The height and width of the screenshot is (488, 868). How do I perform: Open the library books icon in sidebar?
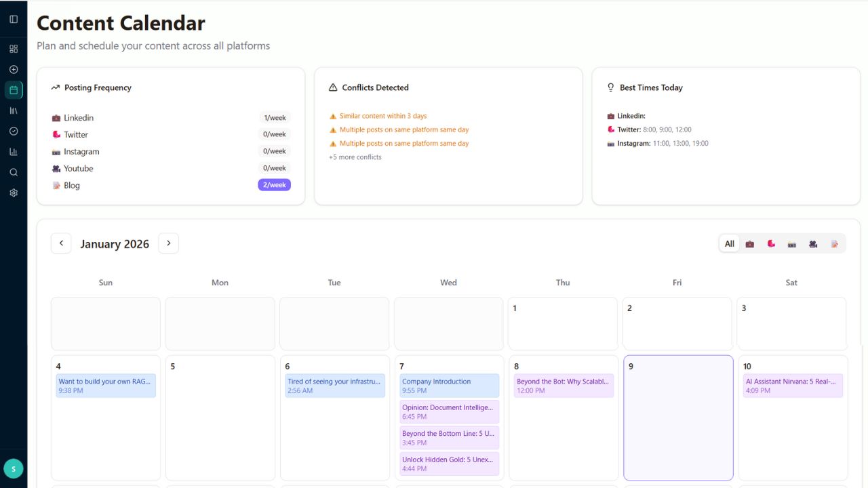[x=14, y=110]
